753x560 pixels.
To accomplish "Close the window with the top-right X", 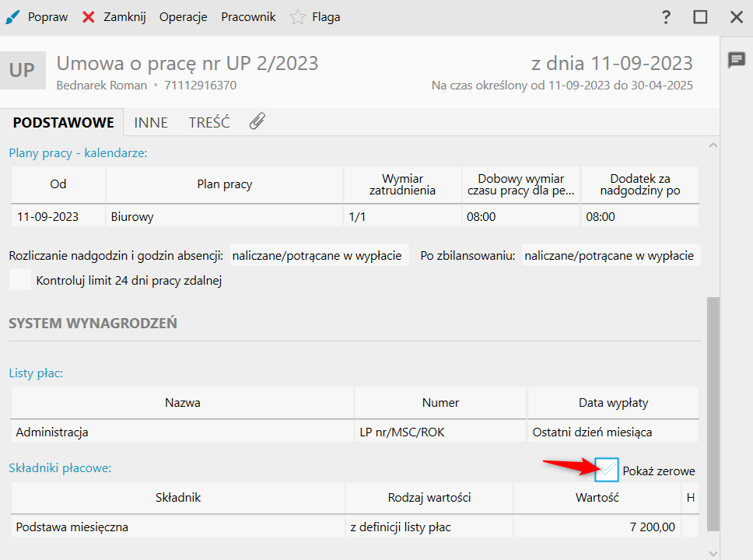I will [x=736, y=17].
